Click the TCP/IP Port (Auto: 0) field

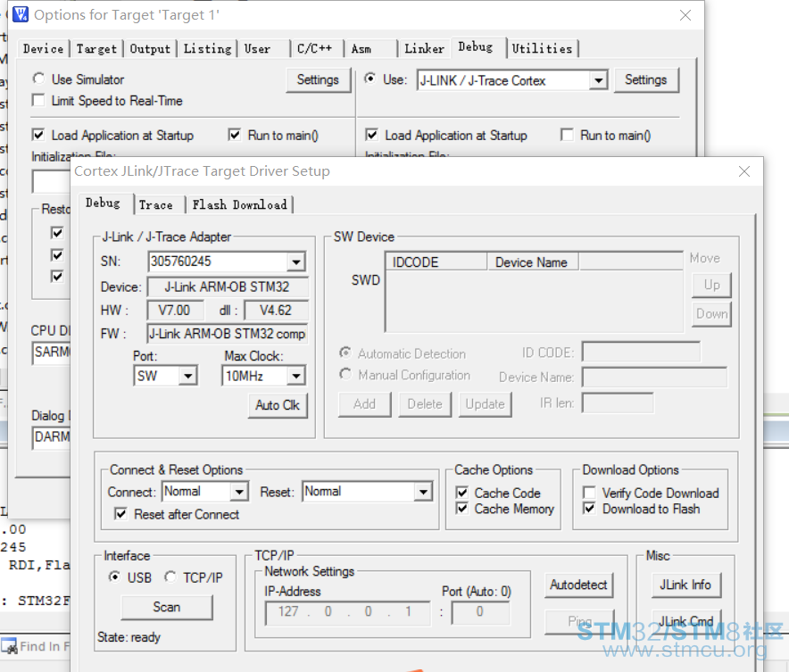480,612
